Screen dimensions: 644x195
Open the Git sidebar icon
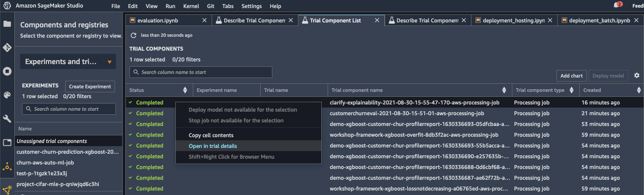click(x=7, y=48)
